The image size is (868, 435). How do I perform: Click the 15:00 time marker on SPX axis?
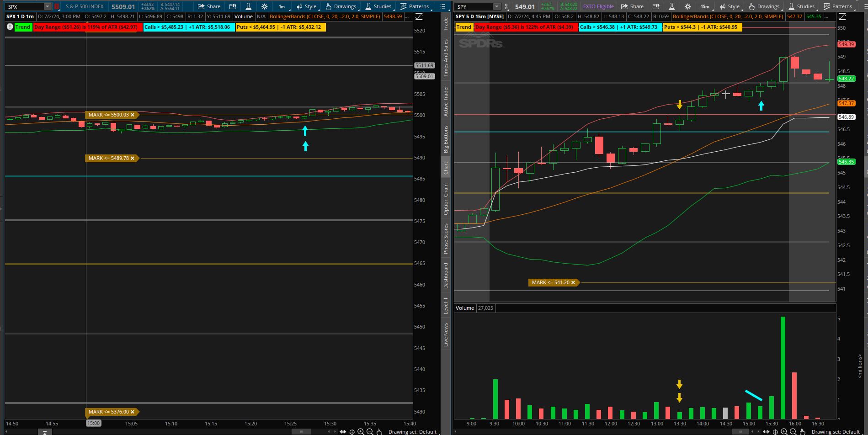point(93,424)
